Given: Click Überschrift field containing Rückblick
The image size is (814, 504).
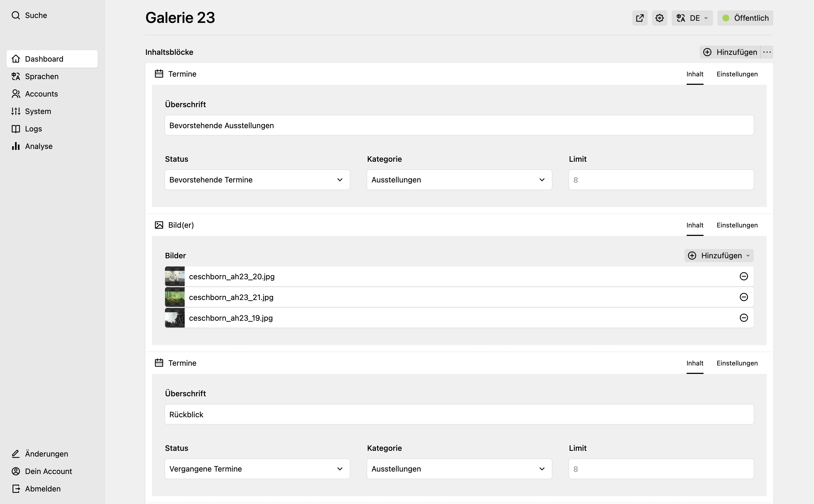Looking at the screenshot, I should point(459,414).
